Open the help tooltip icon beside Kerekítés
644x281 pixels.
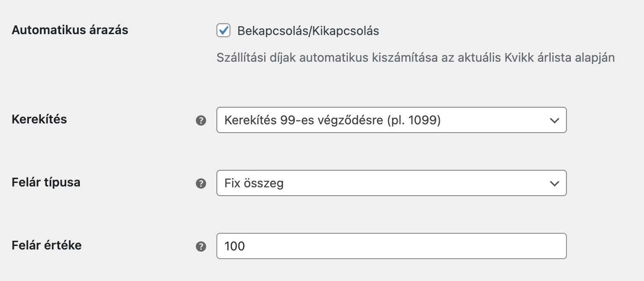click(x=201, y=120)
